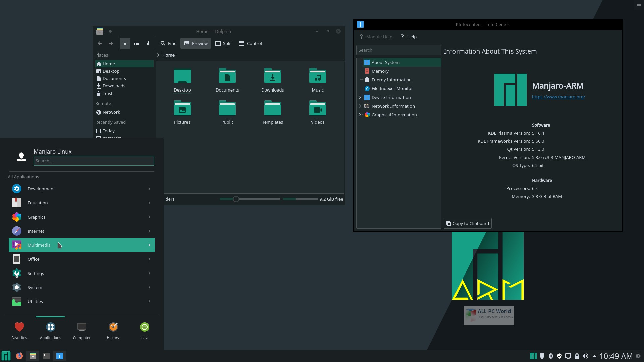This screenshot has height=362, width=644.
Task: Expand Office applications category
Action: tap(82, 259)
